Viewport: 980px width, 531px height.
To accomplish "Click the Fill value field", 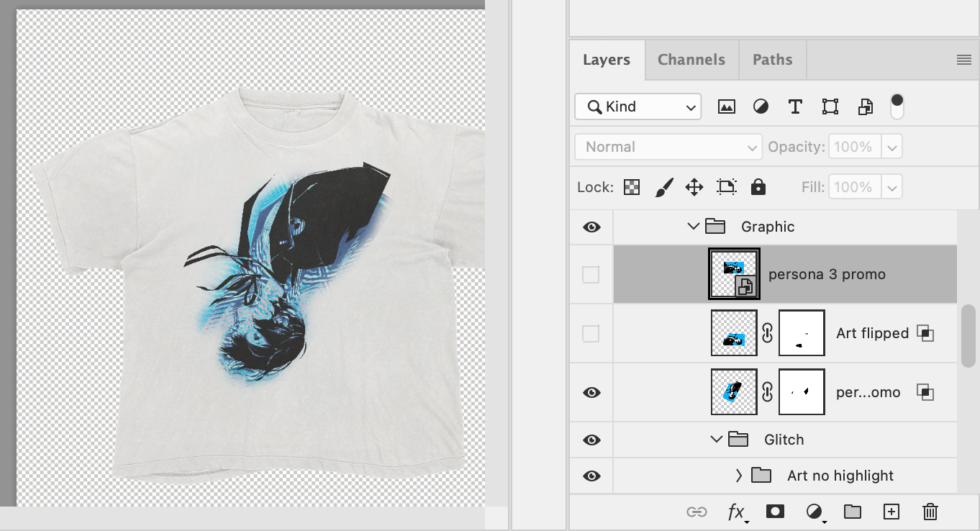I will [855, 188].
